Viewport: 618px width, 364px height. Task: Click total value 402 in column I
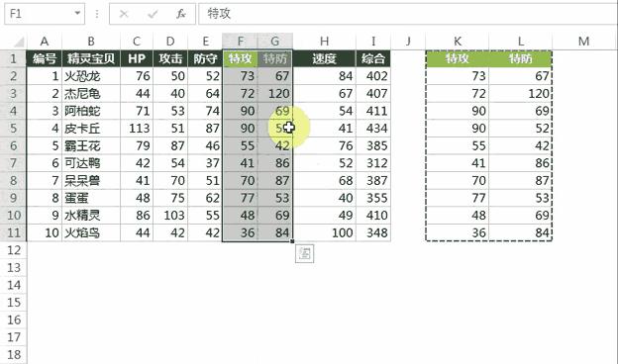pos(373,76)
